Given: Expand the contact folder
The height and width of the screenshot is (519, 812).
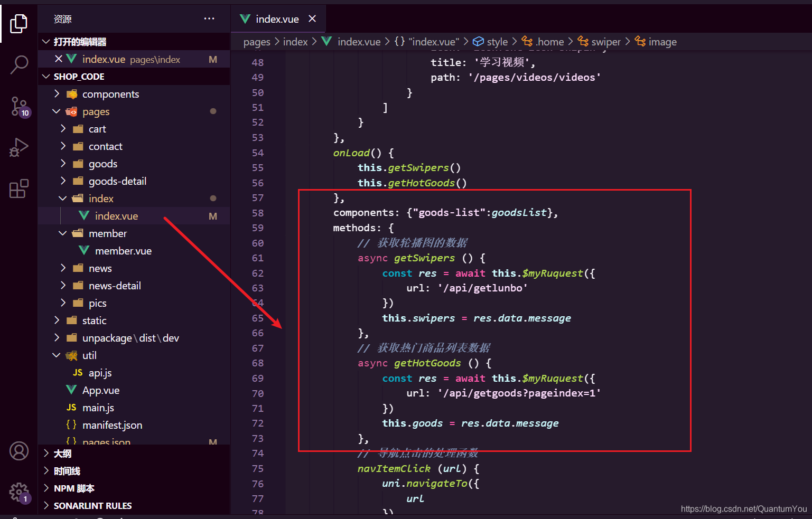Looking at the screenshot, I should click(134, 146).
